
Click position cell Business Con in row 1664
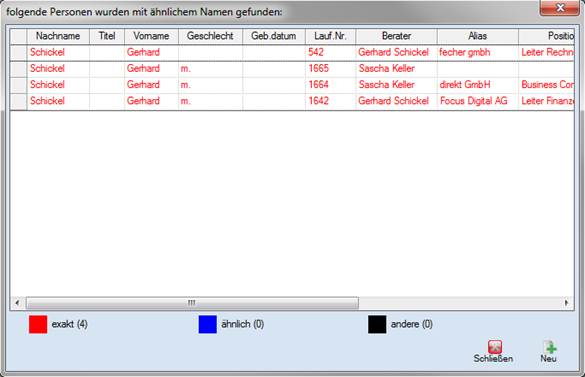pos(546,85)
